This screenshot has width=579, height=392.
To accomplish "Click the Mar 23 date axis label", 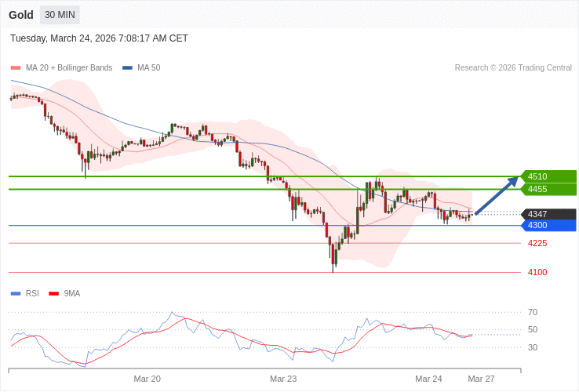I will 283,379.
